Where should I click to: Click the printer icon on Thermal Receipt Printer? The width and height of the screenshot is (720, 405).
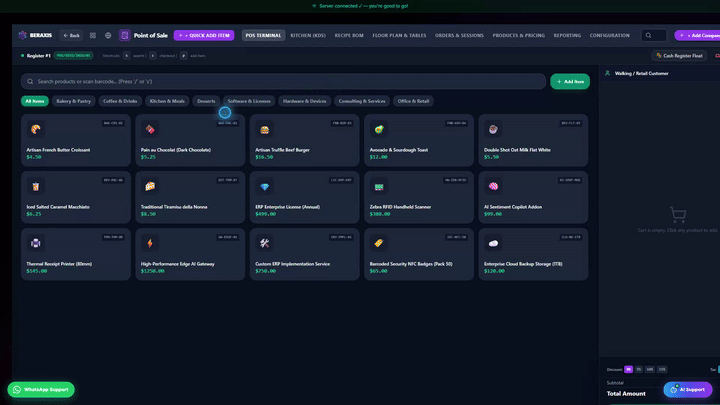(x=35, y=243)
